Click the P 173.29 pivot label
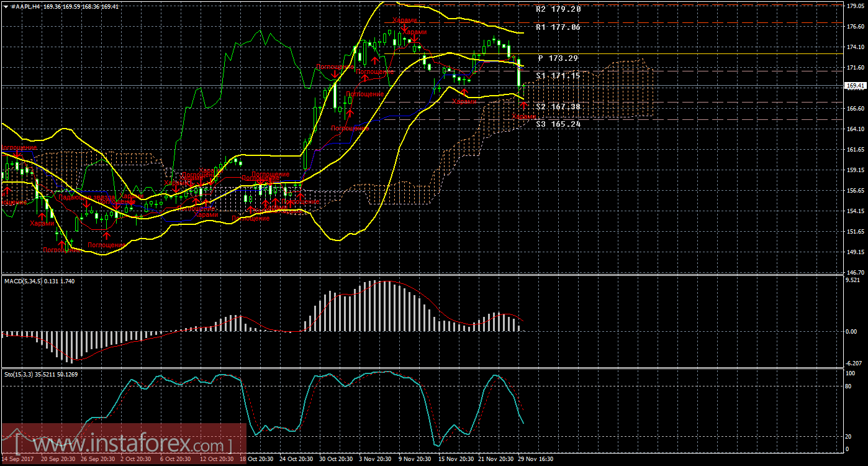 (558, 58)
